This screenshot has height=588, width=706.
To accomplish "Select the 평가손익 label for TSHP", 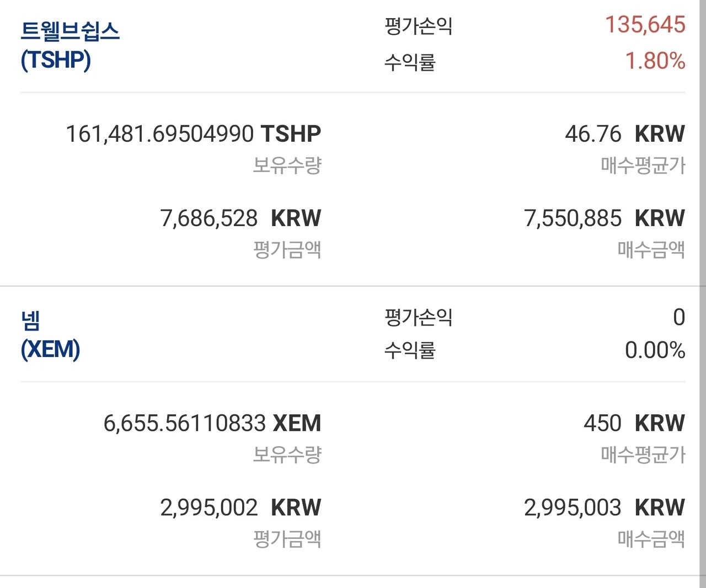I will point(418,26).
